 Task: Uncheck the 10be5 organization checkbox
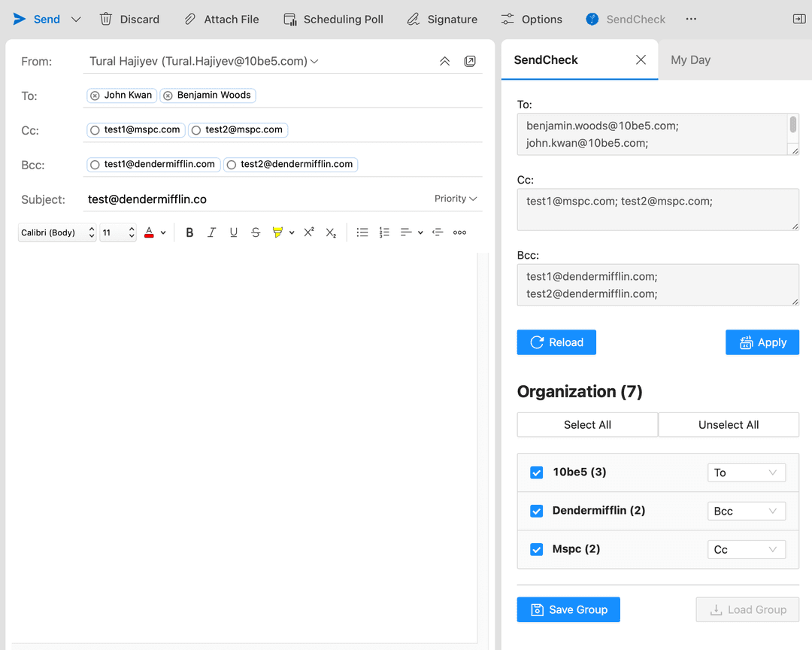(537, 472)
